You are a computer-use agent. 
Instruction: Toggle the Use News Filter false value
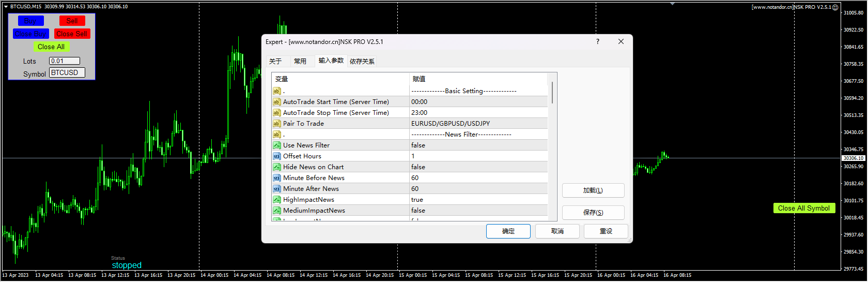[x=418, y=145]
